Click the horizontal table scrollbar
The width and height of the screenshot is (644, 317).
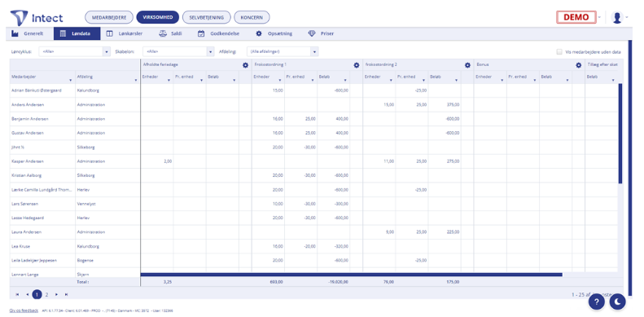351,275
